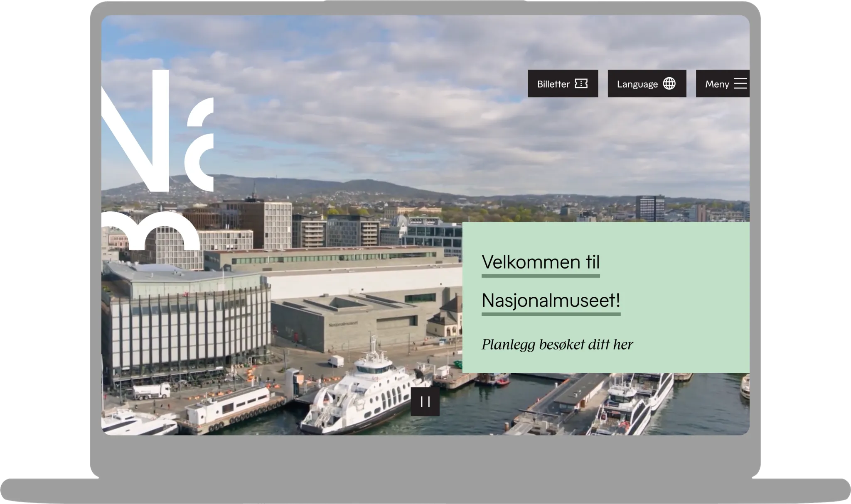This screenshot has height=504, width=851.
Task: Pause the background video
Action: (425, 401)
